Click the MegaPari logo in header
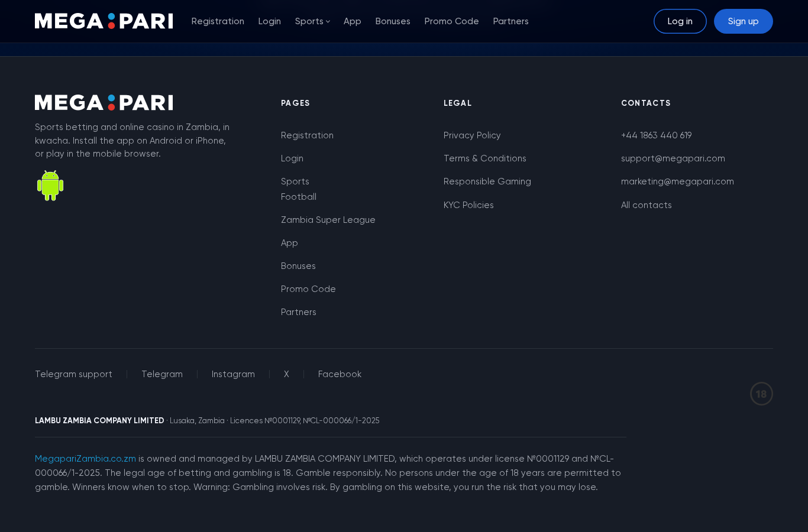This screenshot has width=808, height=532. click(104, 21)
